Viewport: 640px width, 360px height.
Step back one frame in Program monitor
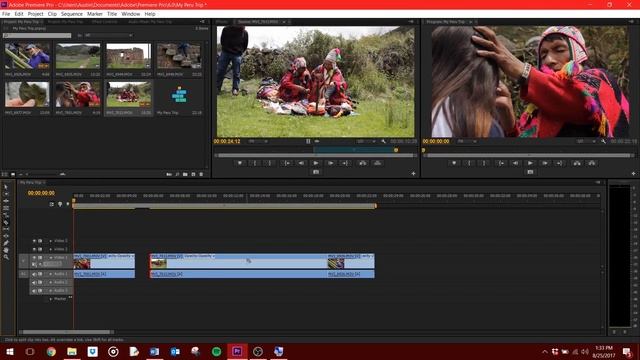click(516, 163)
